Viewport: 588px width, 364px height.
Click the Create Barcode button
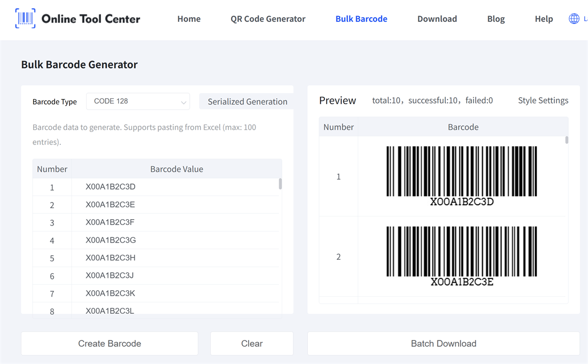pos(109,343)
